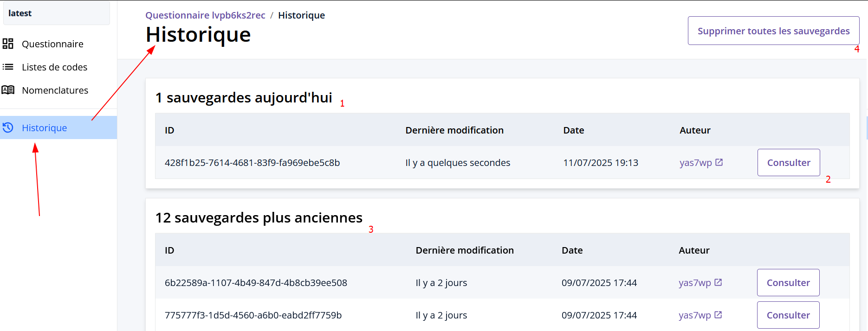This screenshot has width=868, height=331.
Task: Click Consulter for save 775777f3
Action: point(788,315)
